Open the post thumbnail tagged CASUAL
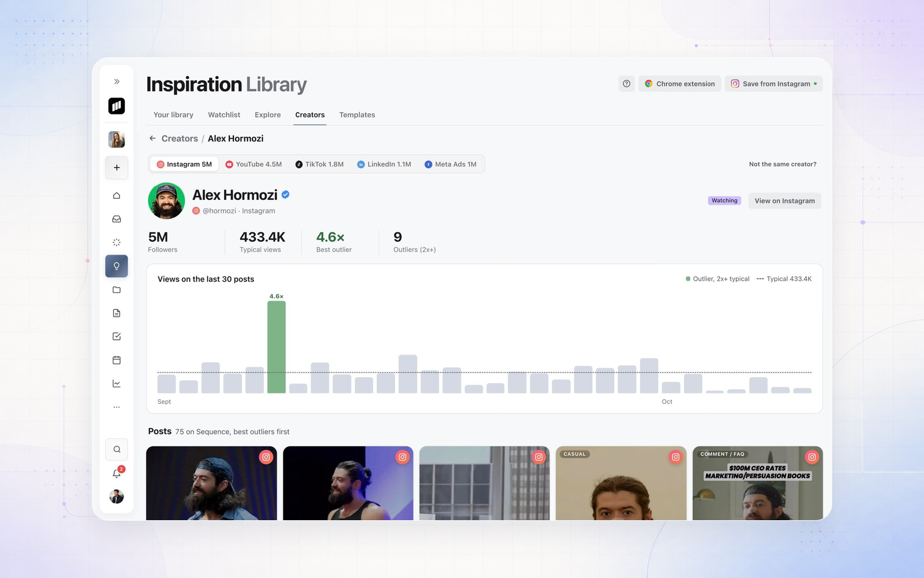924x578 pixels. coord(621,483)
